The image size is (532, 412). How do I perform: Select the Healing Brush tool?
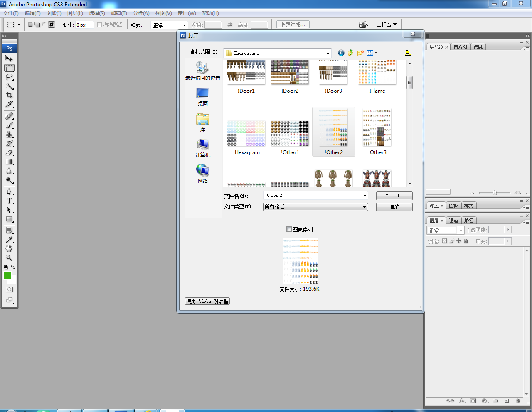point(9,116)
